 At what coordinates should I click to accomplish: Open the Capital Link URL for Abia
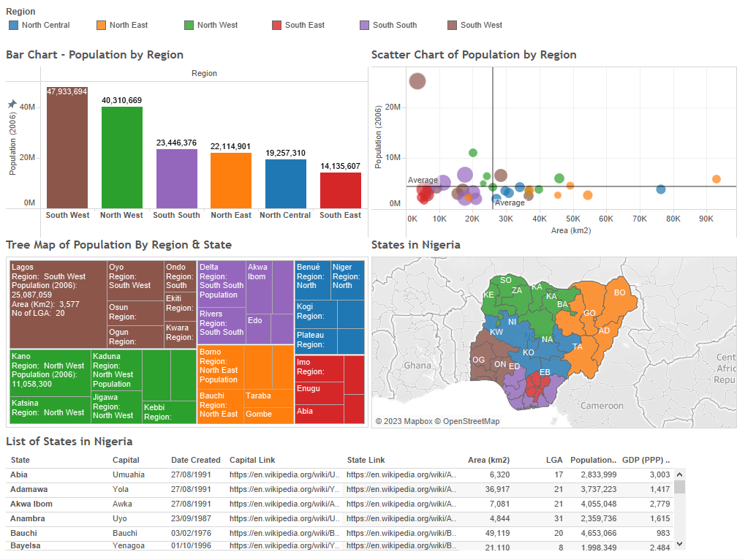[x=284, y=474]
